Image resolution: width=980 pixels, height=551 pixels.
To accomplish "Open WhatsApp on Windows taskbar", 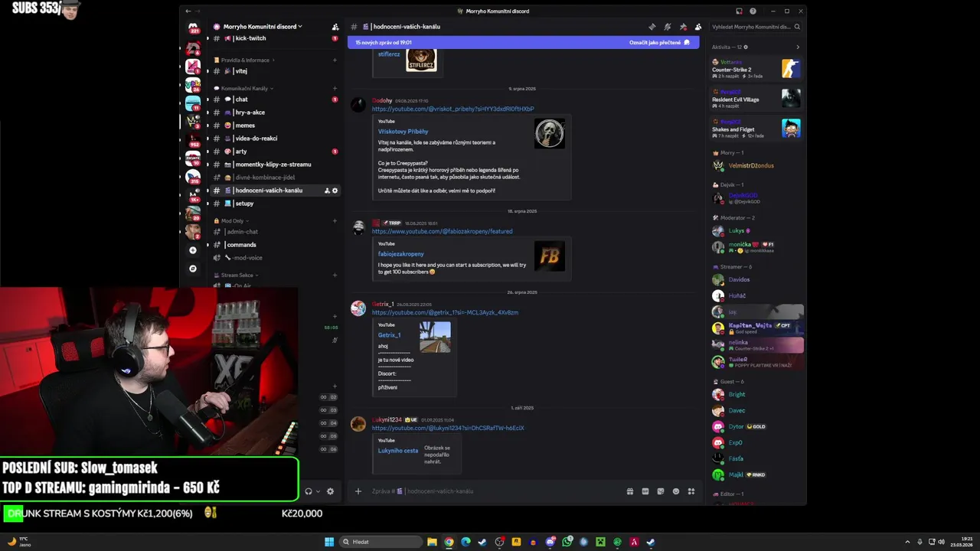I will click(567, 542).
